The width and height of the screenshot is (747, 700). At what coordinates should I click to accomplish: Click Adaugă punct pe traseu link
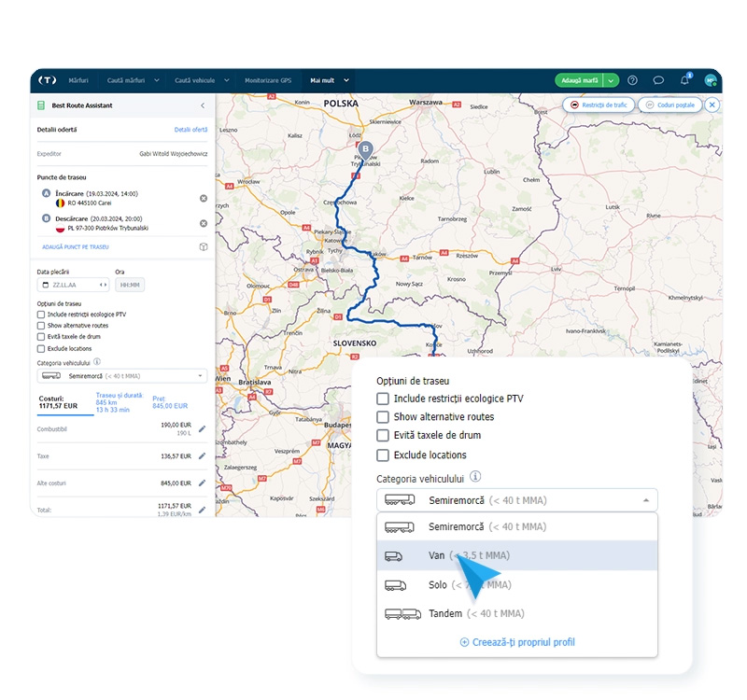tap(76, 247)
